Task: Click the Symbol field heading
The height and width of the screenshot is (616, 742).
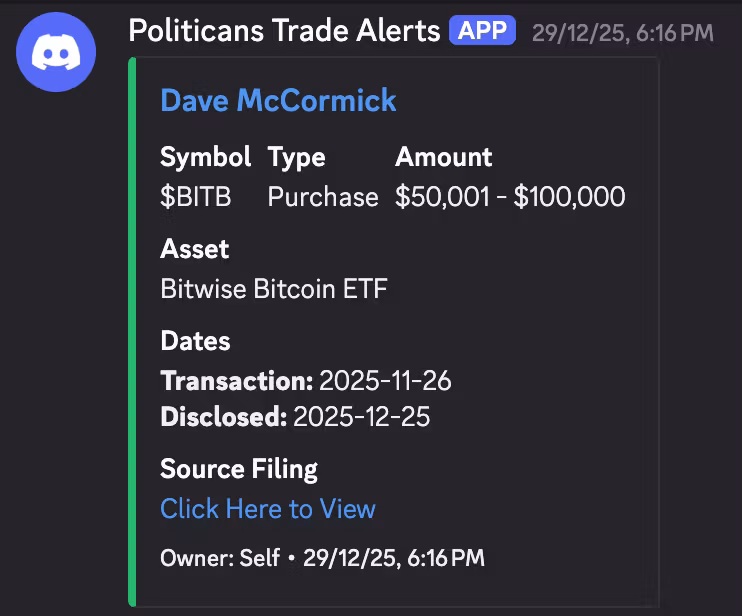Action: point(205,157)
